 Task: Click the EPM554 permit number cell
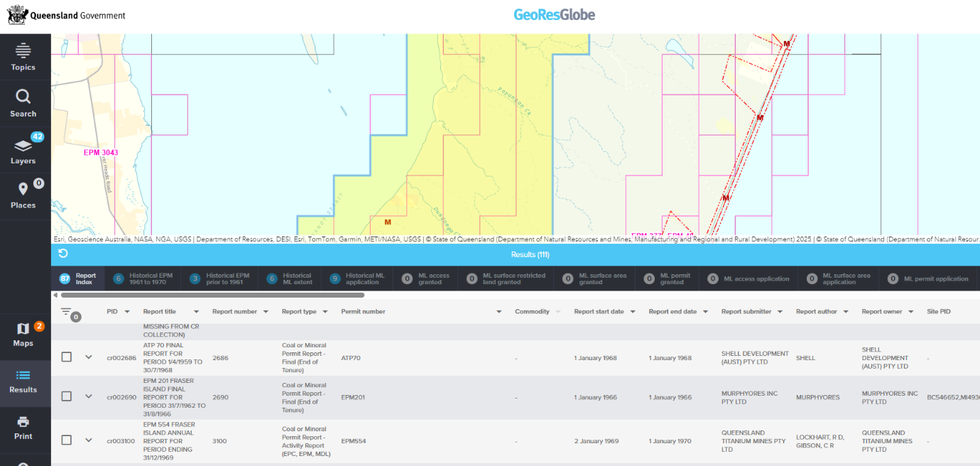click(354, 441)
